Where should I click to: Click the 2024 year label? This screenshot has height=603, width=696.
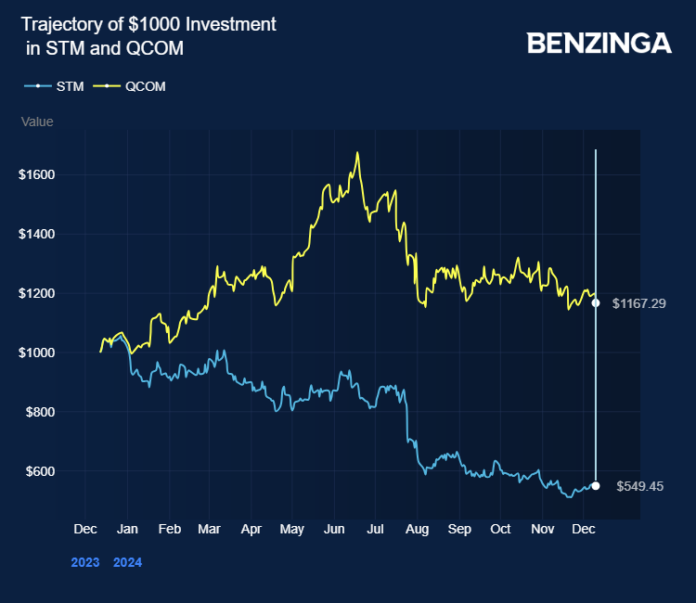pyautogui.click(x=127, y=562)
